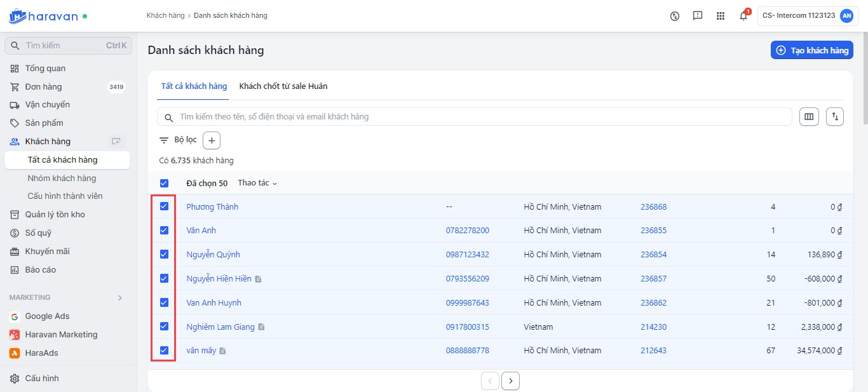Viewport: 868px width, 392px height.
Task: Open the Thao tác actions dropdown
Action: click(x=257, y=183)
